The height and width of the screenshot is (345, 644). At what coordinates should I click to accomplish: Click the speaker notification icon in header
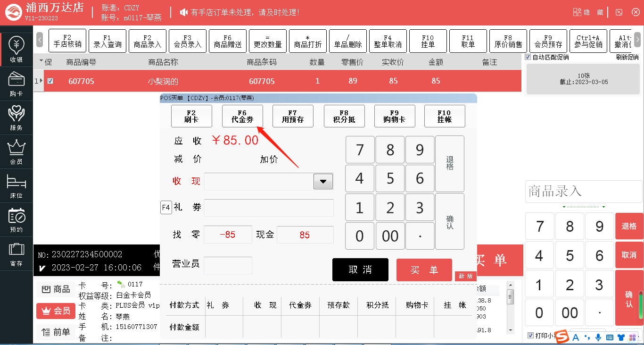[184, 12]
